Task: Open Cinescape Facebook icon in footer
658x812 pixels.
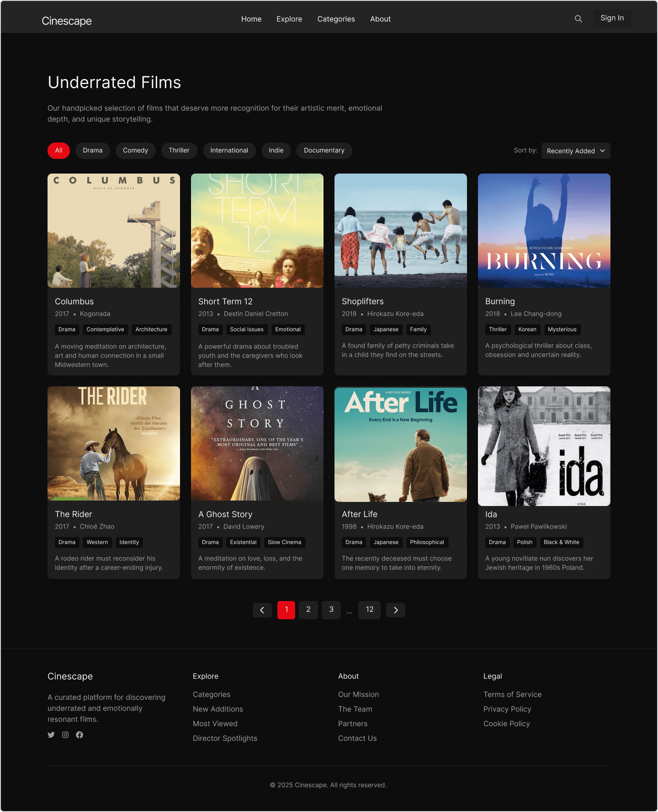Action: (x=80, y=735)
